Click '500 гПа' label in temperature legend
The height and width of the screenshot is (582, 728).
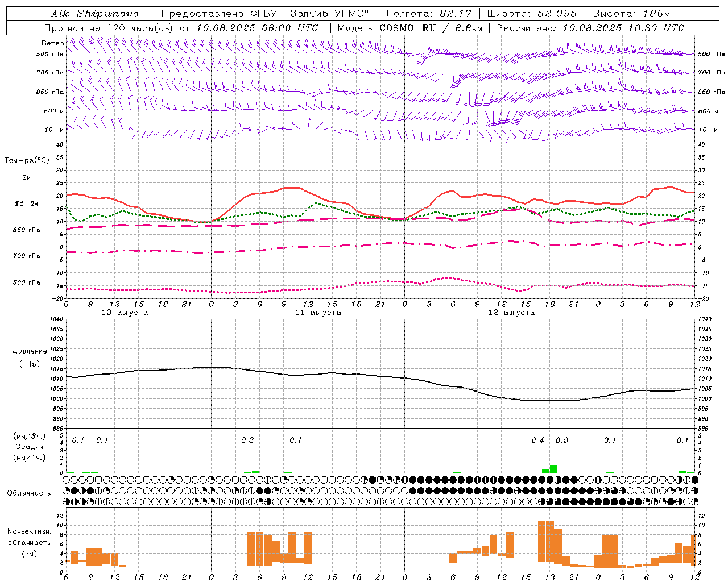point(27,282)
